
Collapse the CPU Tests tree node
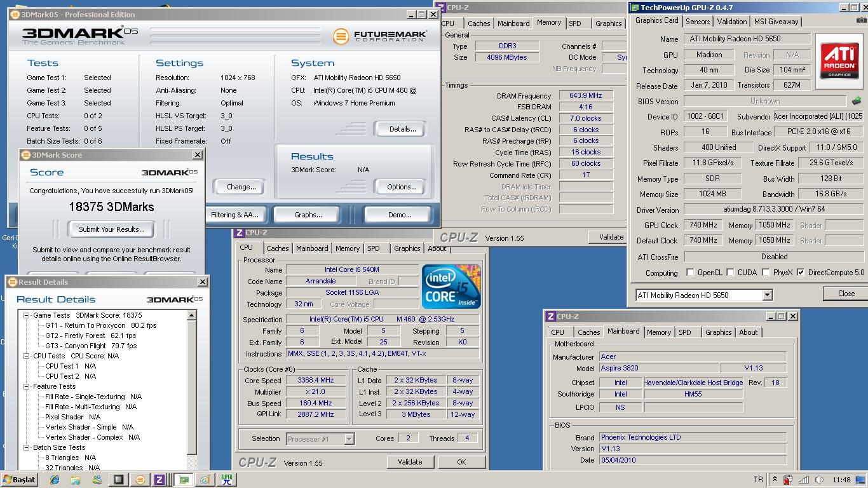(x=27, y=356)
